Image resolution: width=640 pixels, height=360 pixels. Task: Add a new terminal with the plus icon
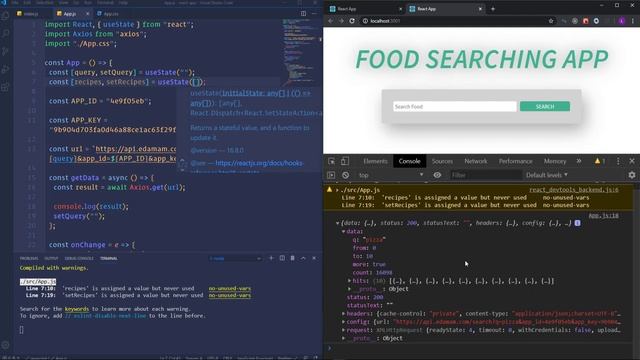coord(271,258)
